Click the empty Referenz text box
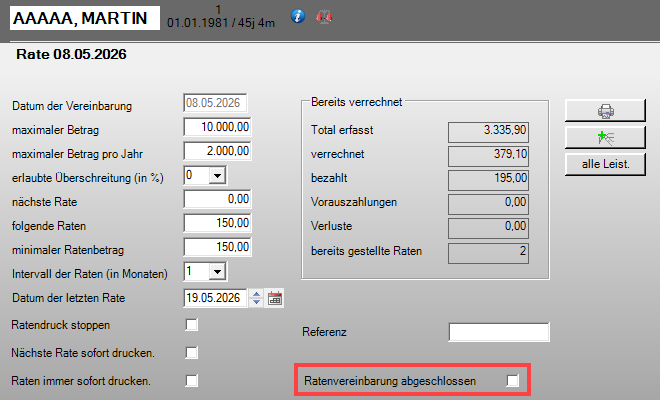The width and height of the screenshot is (660, 400). click(499, 332)
